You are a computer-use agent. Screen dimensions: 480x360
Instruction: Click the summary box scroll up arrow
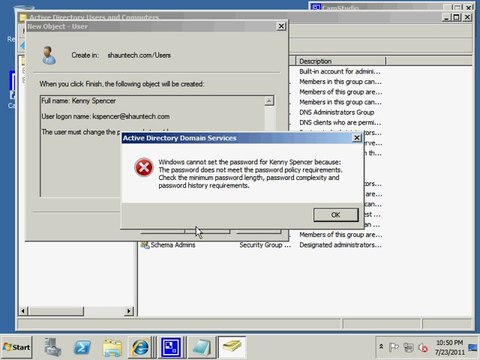[269, 101]
